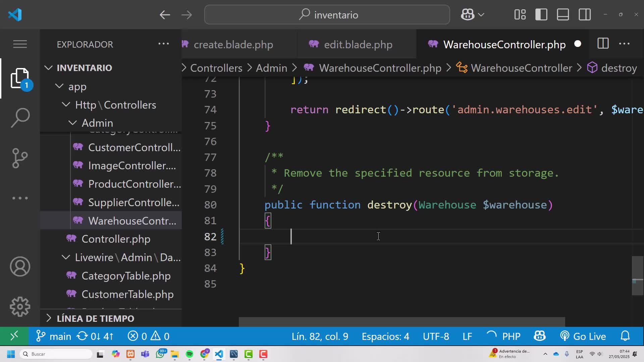Switch to the edit.blade.php tab
The height and width of the screenshot is (362, 644).
358,44
